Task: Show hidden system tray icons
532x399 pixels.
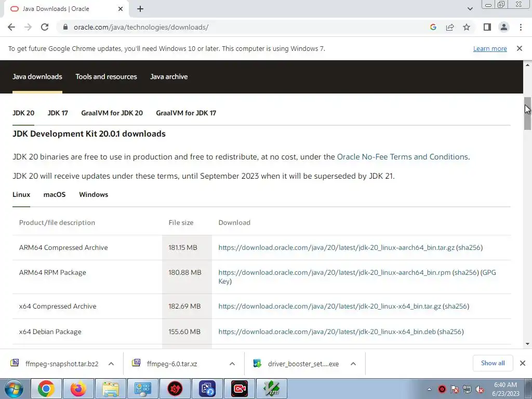Action: [429, 389]
